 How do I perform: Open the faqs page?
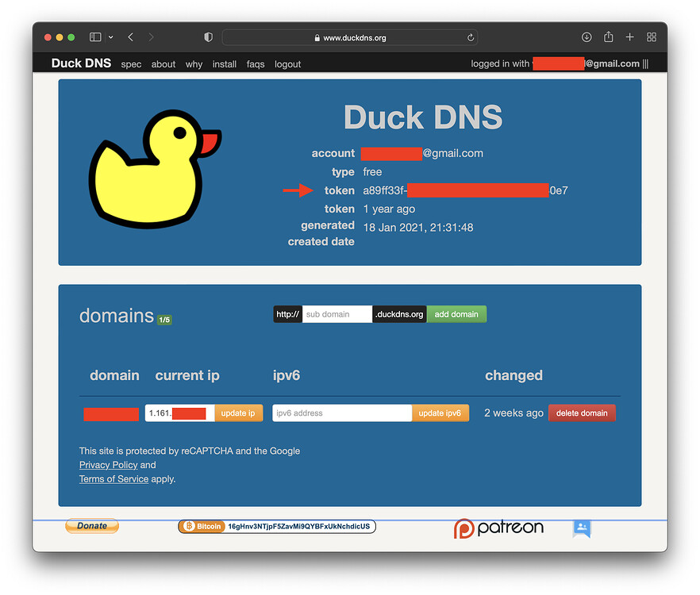[256, 64]
